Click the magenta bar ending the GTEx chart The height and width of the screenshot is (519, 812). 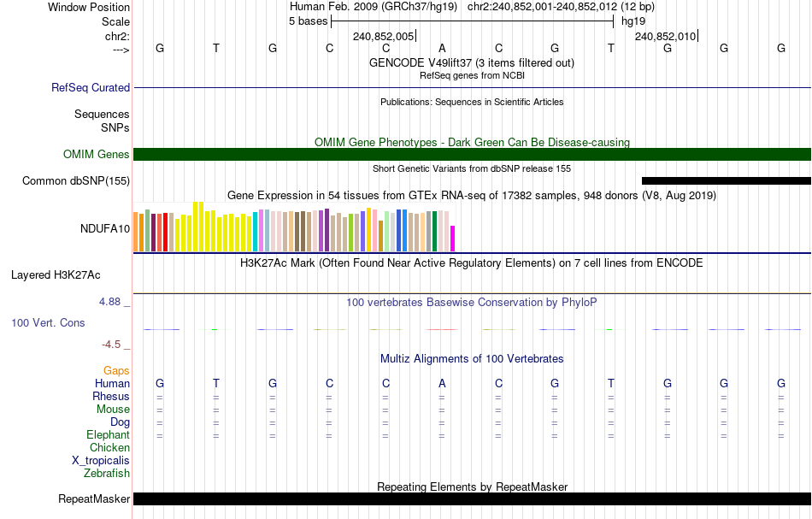click(453, 239)
